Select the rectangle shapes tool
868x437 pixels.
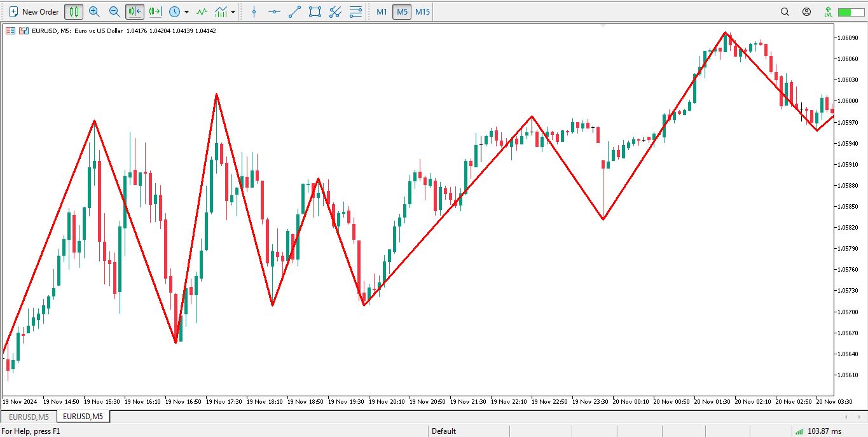(x=315, y=11)
